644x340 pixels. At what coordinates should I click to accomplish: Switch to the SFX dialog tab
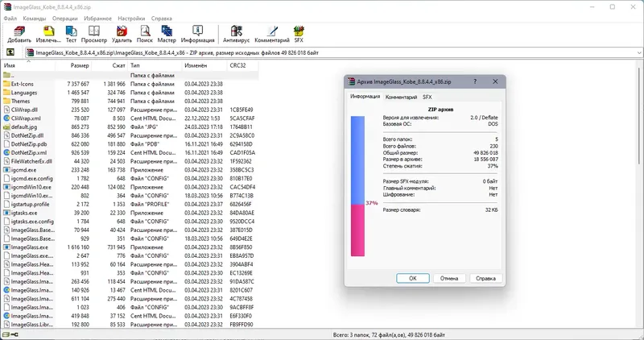point(427,97)
